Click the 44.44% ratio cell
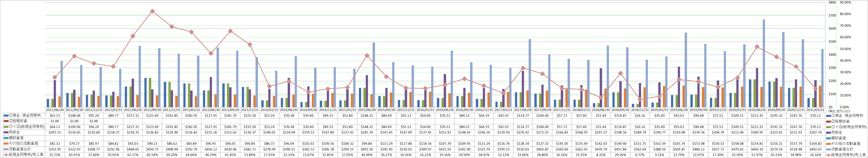 point(367,155)
